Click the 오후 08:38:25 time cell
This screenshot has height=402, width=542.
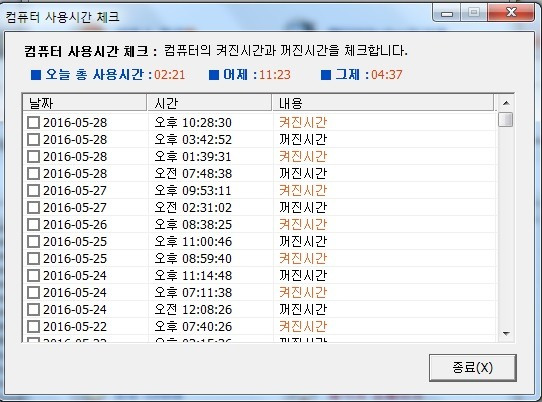pos(193,224)
